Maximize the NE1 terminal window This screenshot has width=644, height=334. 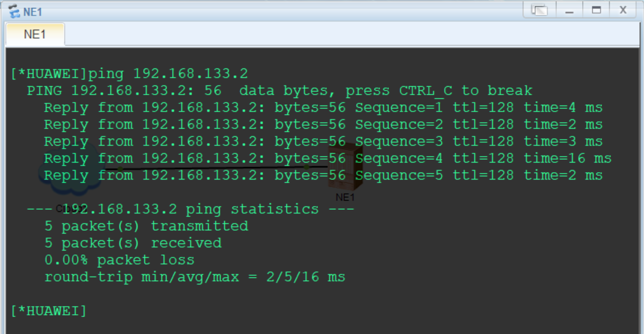click(x=596, y=10)
